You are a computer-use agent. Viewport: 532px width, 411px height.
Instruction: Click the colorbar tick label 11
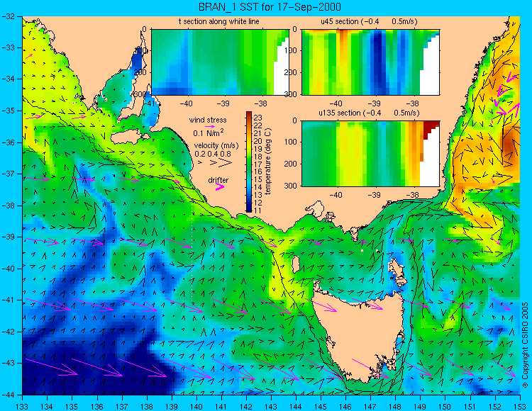(x=258, y=210)
